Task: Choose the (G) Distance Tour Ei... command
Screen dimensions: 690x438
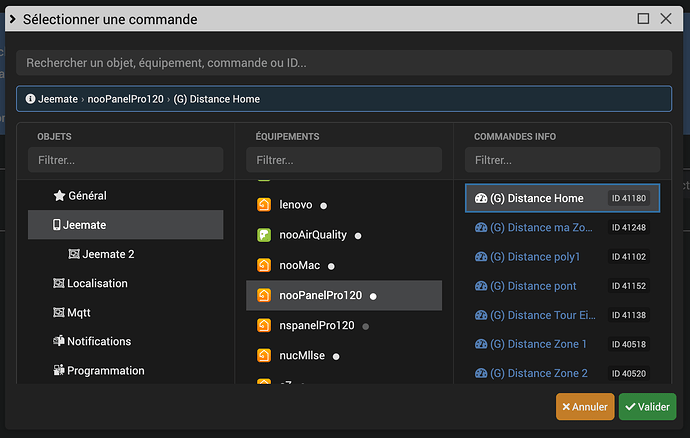Action: 562,315
